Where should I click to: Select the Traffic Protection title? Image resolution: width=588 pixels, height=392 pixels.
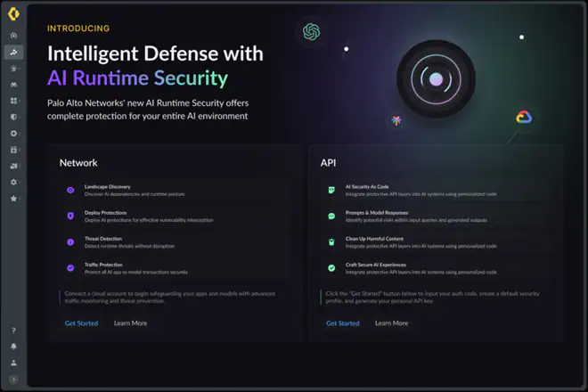103,265
